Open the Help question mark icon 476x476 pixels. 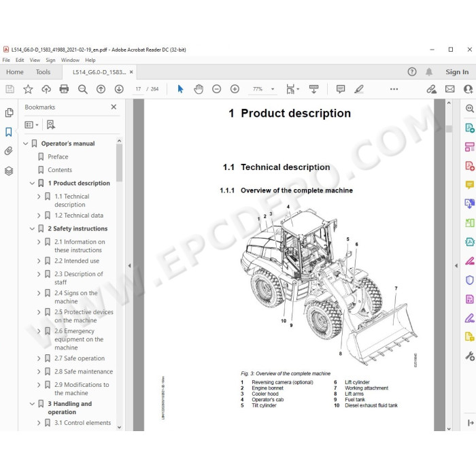click(412, 72)
